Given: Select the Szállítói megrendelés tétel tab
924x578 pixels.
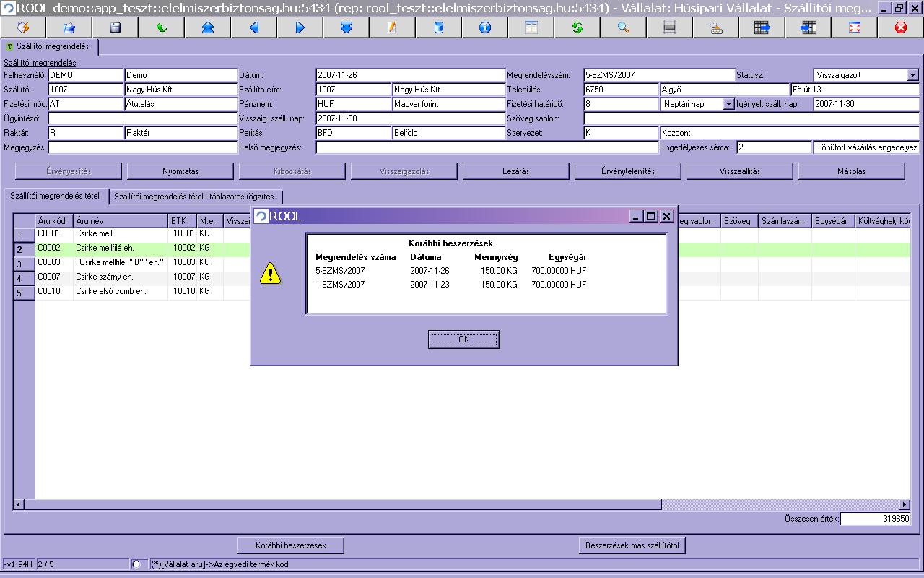Looking at the screenshot, I should (x=56, y=196).
